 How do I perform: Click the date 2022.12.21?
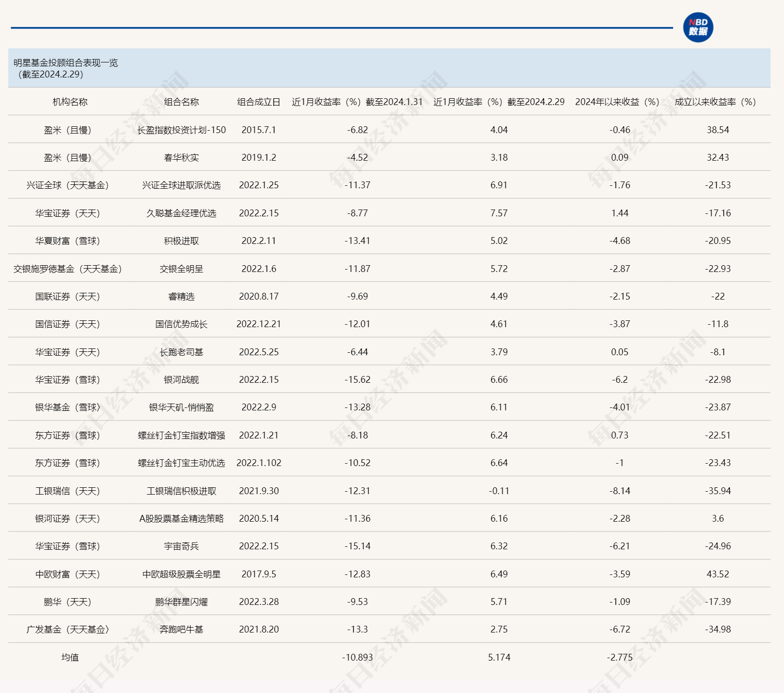[259, 324]
